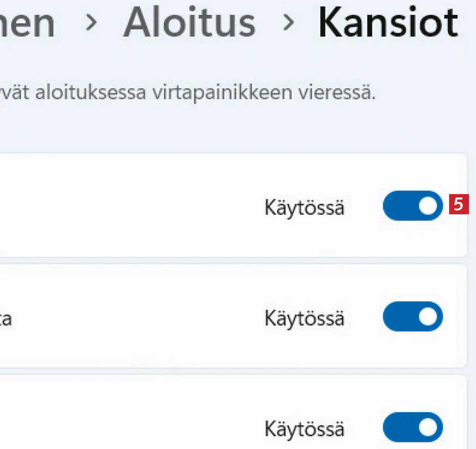Disable the middle Käytössä toggle switch
This screenshot has height=449, width=476.
pos(412,316)
